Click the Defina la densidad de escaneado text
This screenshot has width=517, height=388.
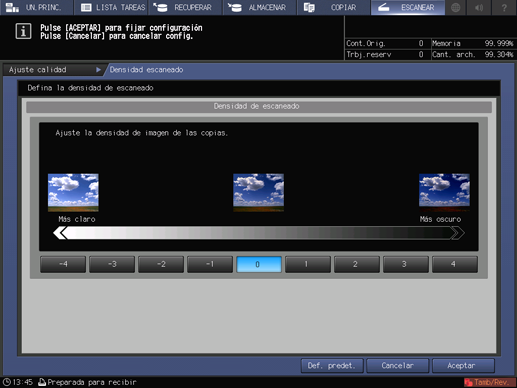click(90, 88)
